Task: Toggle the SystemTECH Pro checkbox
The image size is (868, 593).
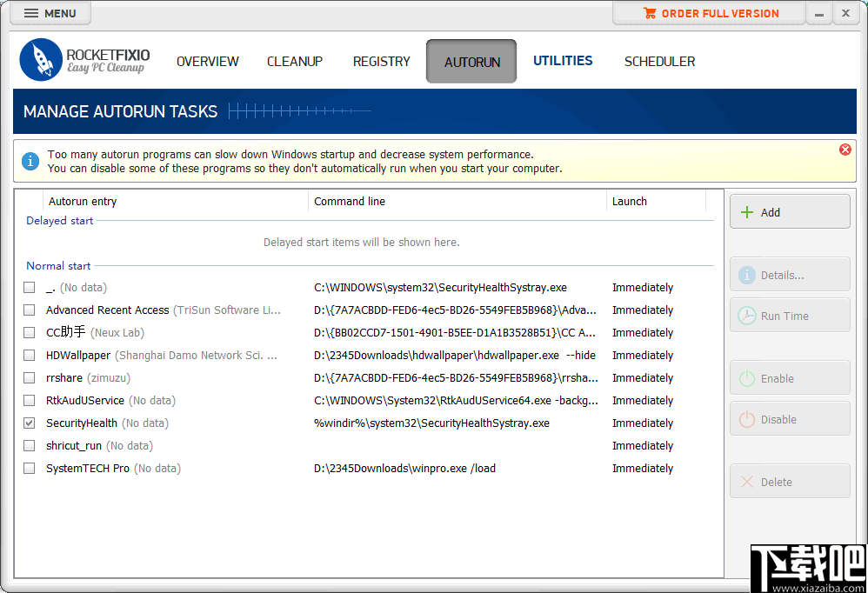Action: [30, 469]
